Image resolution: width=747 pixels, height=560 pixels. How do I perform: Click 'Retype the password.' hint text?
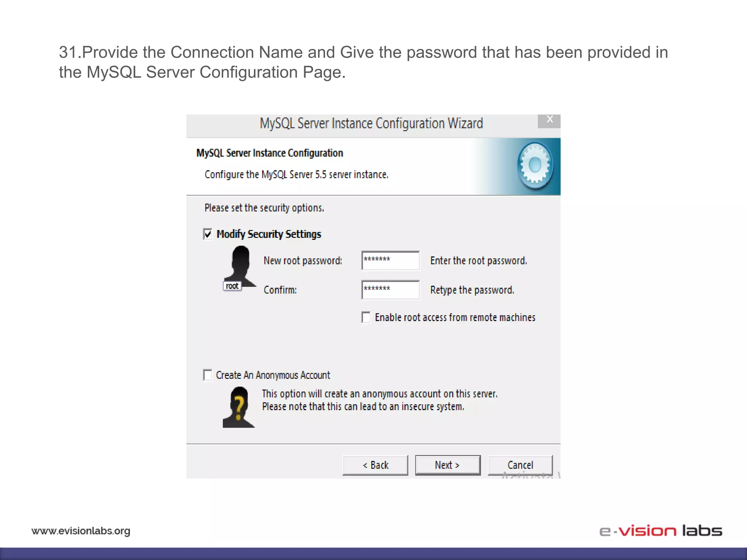tap(472, 290)
